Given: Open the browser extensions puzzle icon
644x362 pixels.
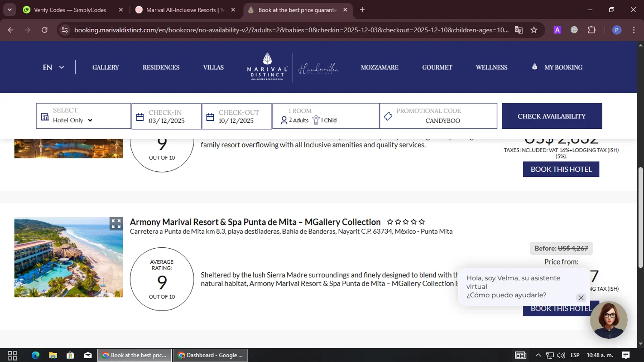Looking at the screenshot, I should [x=592, y=30].
